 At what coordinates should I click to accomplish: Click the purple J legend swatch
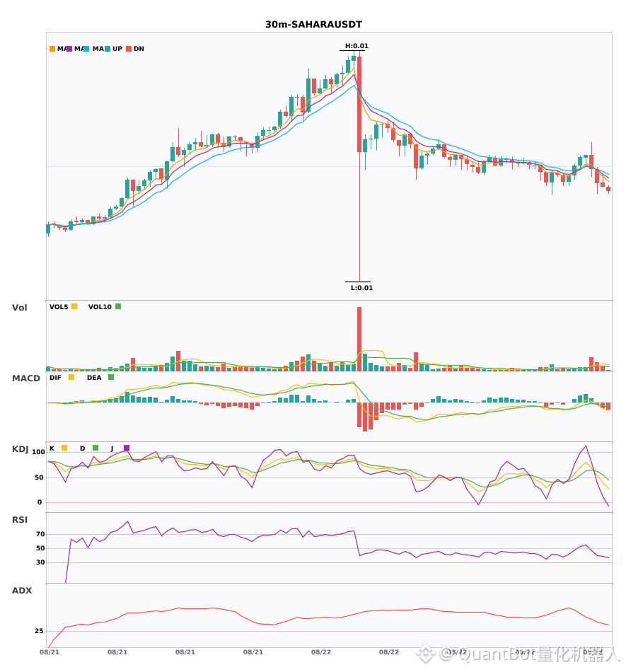[x=127, y=448]
